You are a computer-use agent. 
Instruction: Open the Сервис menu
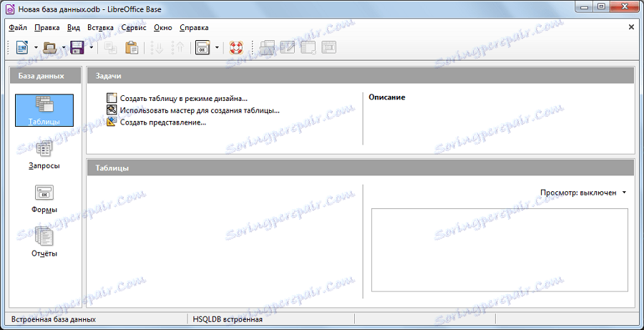click(x=134, y=27)
